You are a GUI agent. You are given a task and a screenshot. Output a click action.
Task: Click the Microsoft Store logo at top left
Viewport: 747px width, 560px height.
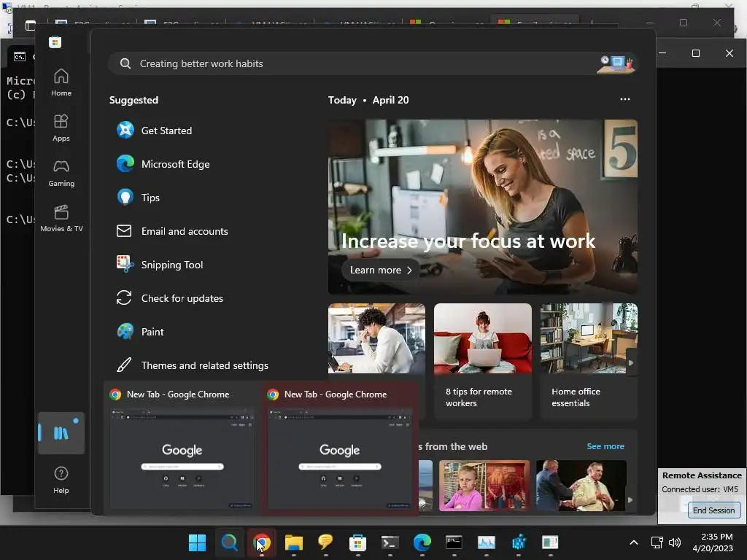(x=55, y=42)
